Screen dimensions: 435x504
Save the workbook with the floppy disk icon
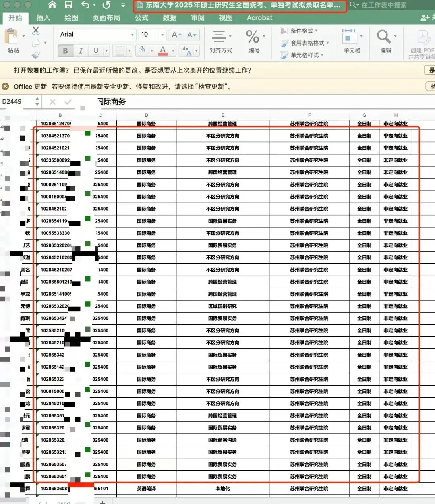pos(69,5)
